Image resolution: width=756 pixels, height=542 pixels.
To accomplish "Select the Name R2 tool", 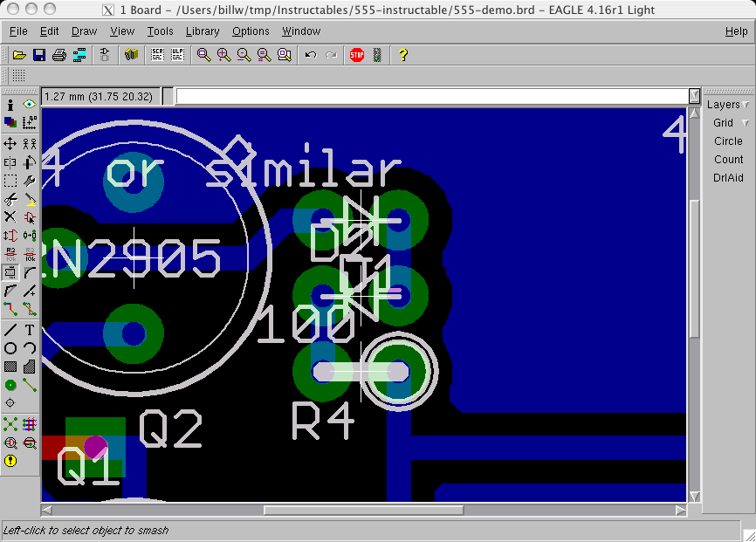I will [x=10, y=254].
